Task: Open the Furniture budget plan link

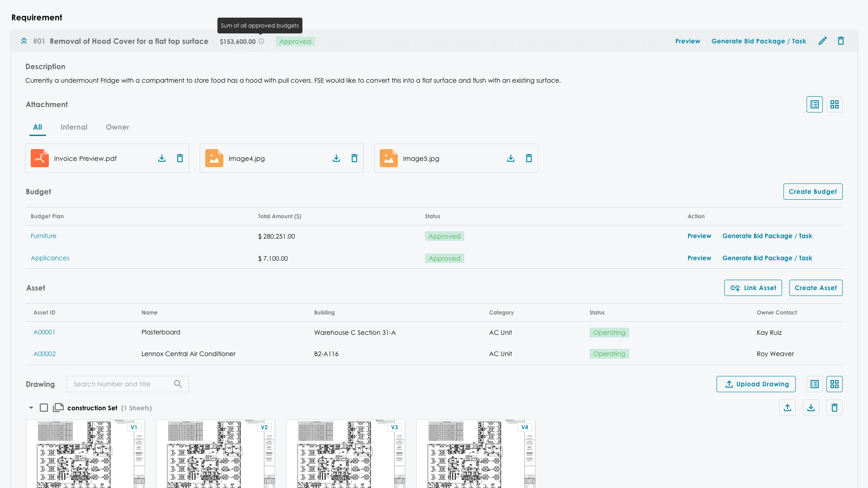Action: point(43,236)
